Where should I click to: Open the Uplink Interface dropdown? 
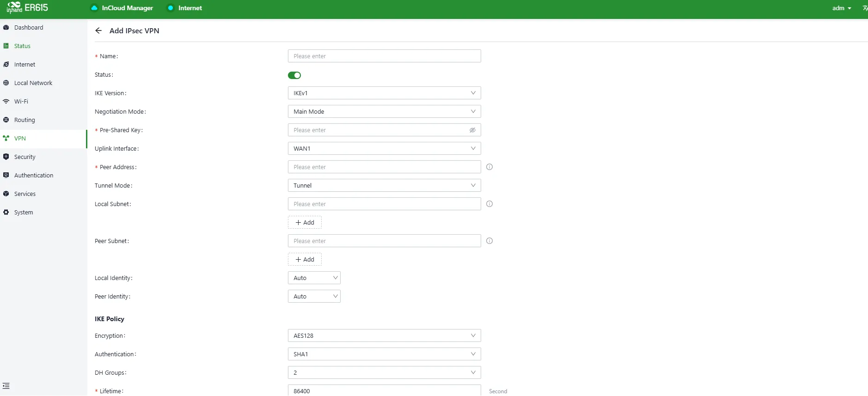pyautogui.click(x=384, y=148)
